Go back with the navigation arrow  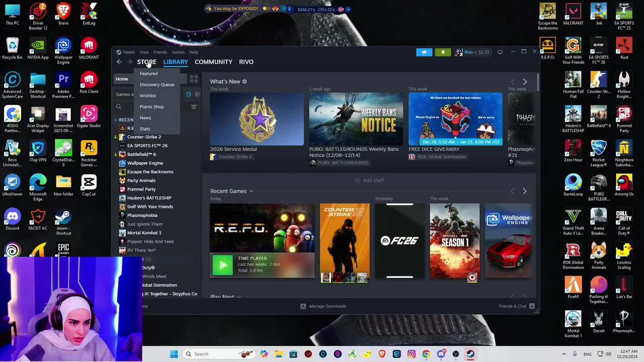point(119,62)
